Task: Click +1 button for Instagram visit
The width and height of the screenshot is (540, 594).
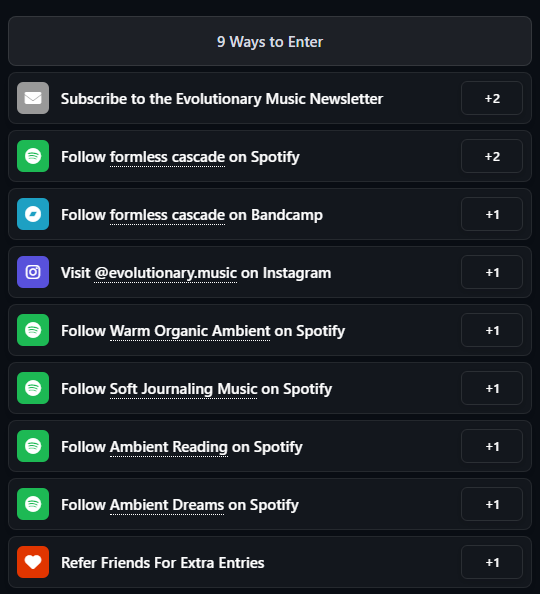Action: [492, 272]
